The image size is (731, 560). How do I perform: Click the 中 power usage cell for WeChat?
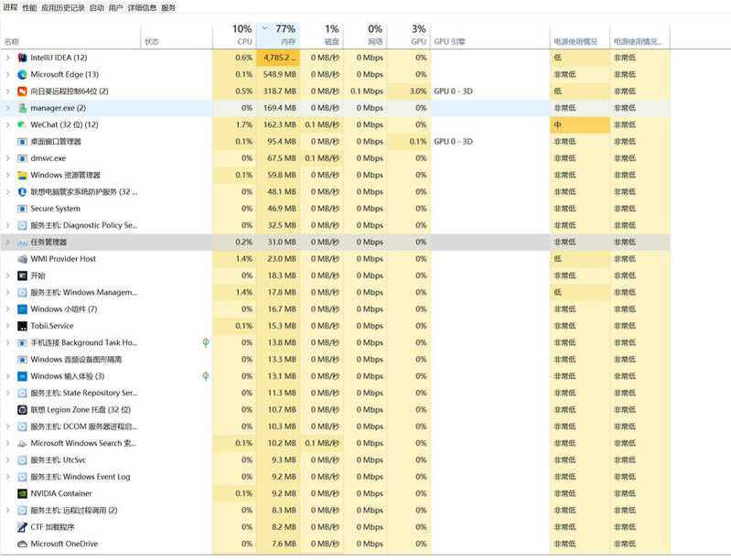[580, 125]
